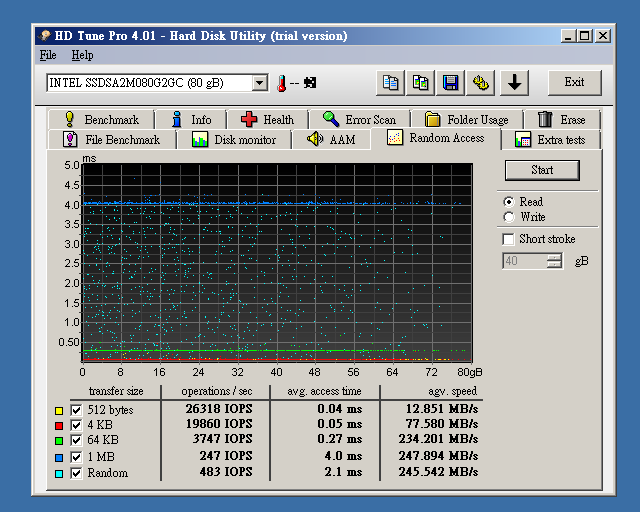Switch to the Disk monitor tab
The width and height of the screenshot is (640, 512).
coord(233,140)
